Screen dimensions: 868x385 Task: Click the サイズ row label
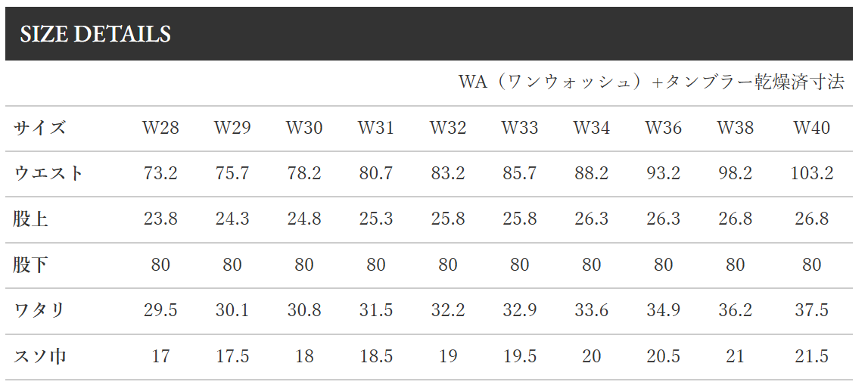39,128
